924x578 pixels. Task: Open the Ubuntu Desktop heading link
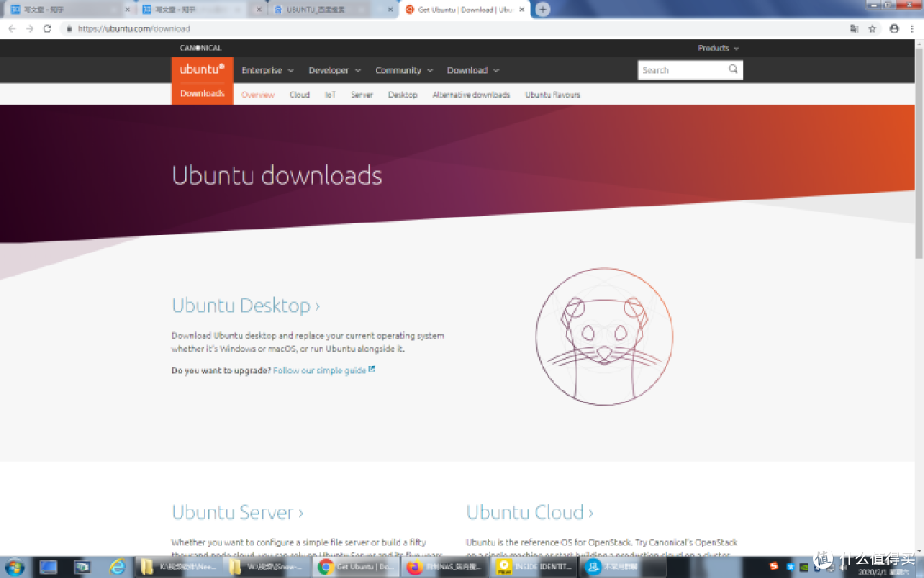tap(246, 306)
